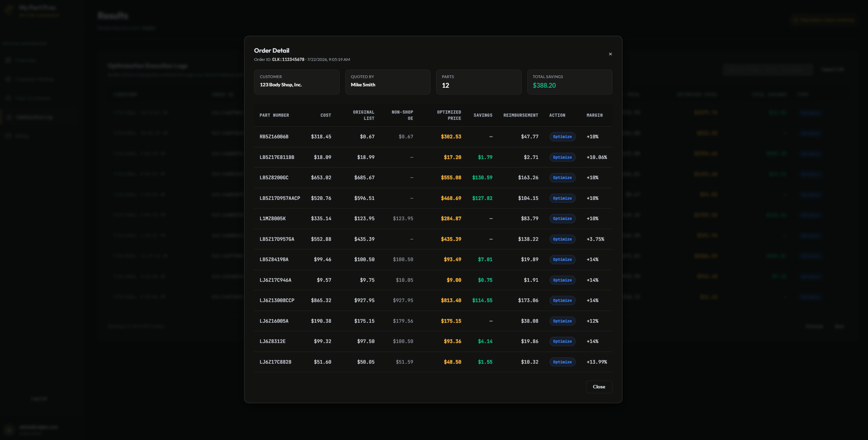This screenshot has width=868, height=440.
Task: Click Optimize badge for part LJ6Z17C882B
Action: click(562, 362)
